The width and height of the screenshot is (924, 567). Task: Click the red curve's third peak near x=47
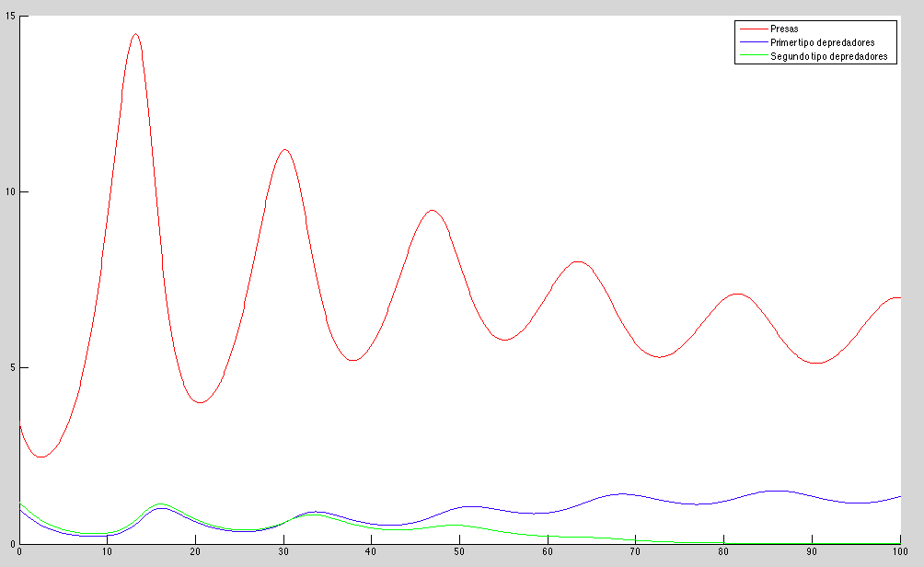pos(432,210)
